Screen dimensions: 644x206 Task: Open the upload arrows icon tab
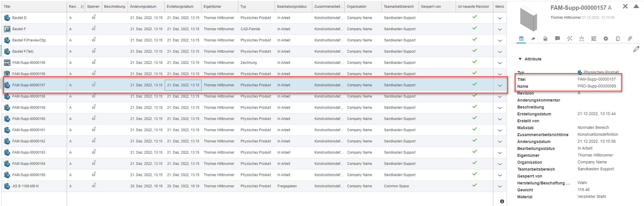(582, 39)
